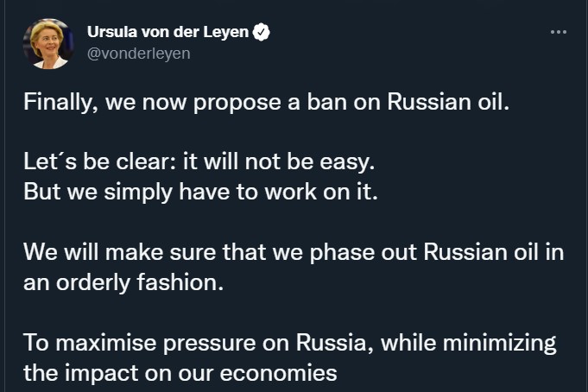Click the word "simply" in the tweet
Viewport: 588px width, 392px height.
click(x=138, y=193)
